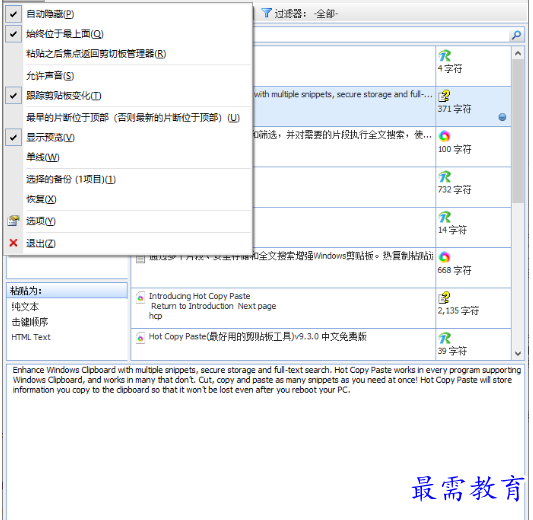This screenshot has width=533, height=520.
Task: Select the Hot Copy Paste v9.3.0 中文免费版 snippet
Action: (x=283, y=344)
